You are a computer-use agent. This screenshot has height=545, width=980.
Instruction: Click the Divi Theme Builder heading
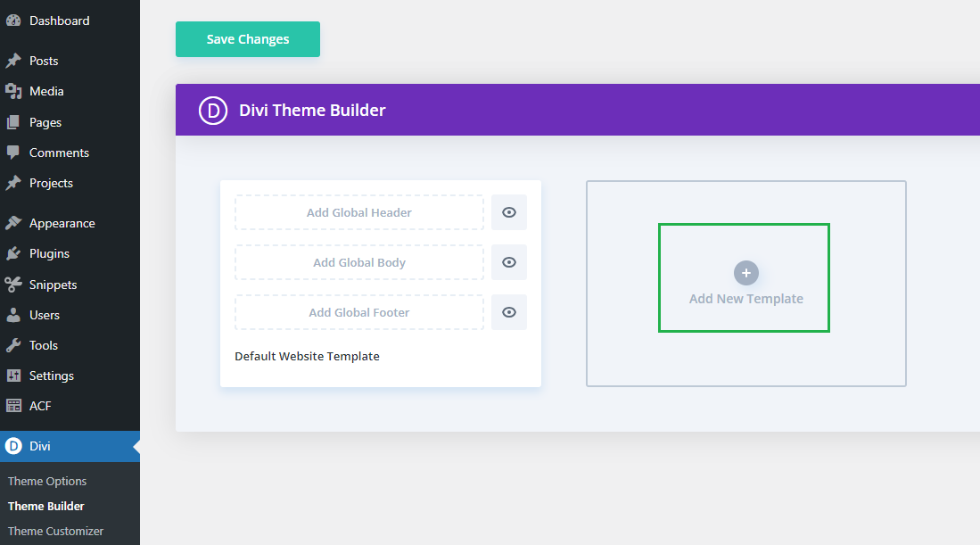pos(312,111)
